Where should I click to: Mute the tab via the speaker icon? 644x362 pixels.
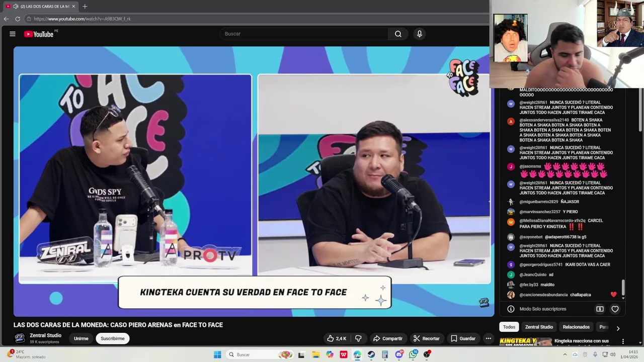coord(16,7)
